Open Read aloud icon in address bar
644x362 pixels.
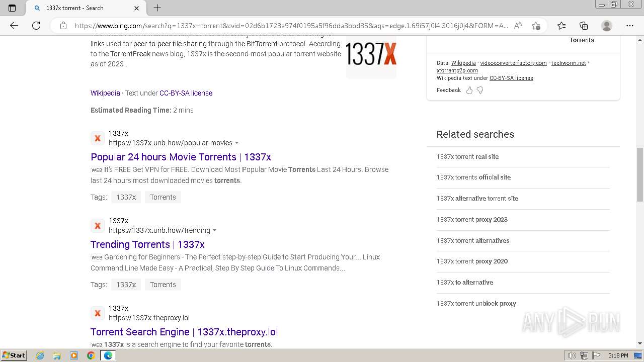point(518,26)
